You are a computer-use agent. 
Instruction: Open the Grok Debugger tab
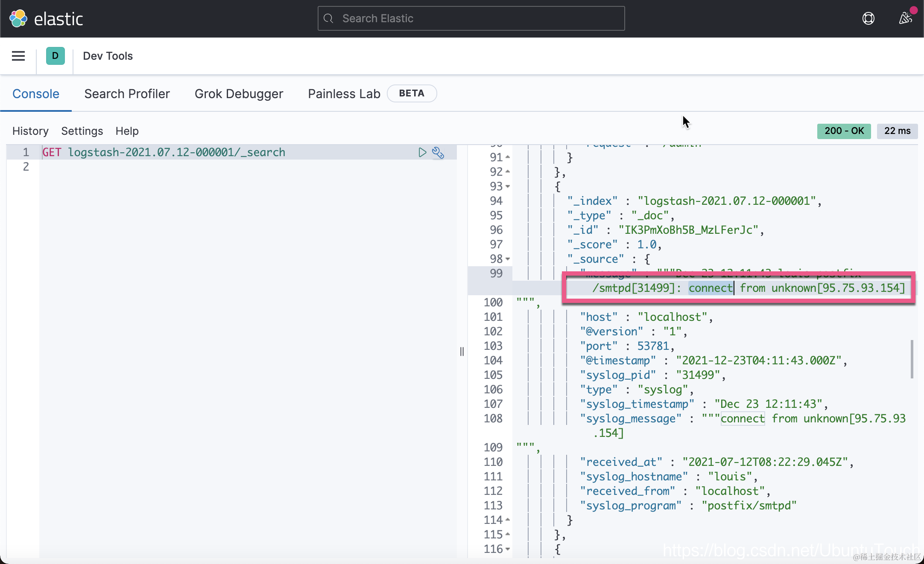pyautogui.click(x=239, y=93)
